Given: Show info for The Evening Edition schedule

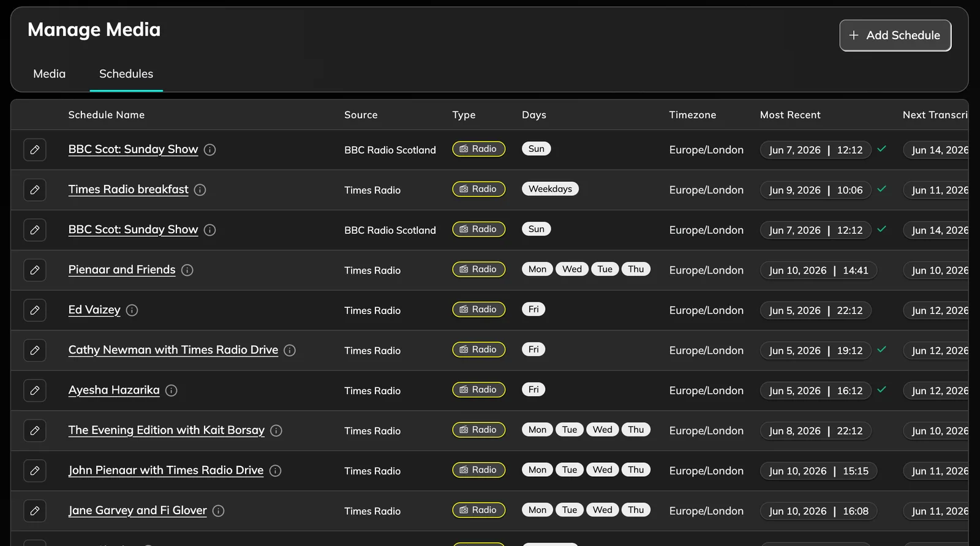Looking at the screenshot, I should [x=276, y=430].
